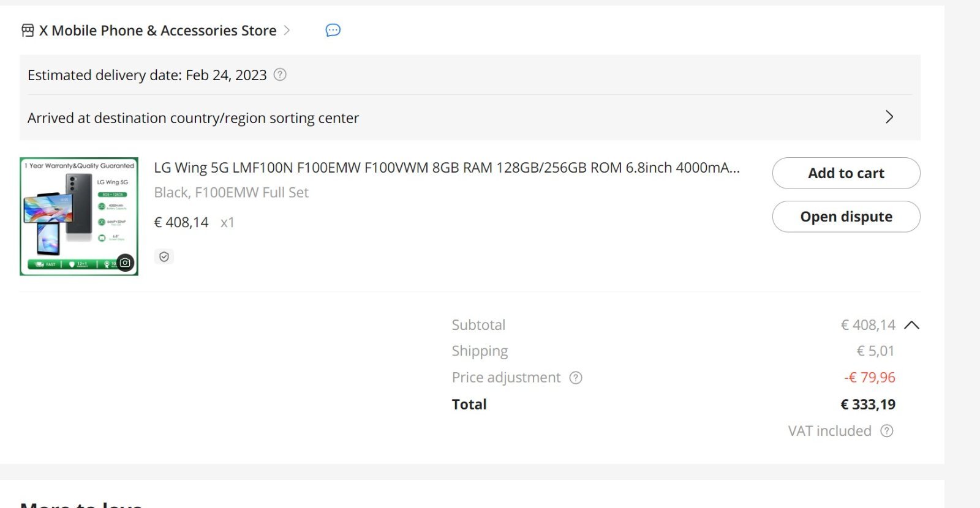Open the X Mobile Phone & Accessories Store link
This screenshot has height=508, width=980.
157,31
